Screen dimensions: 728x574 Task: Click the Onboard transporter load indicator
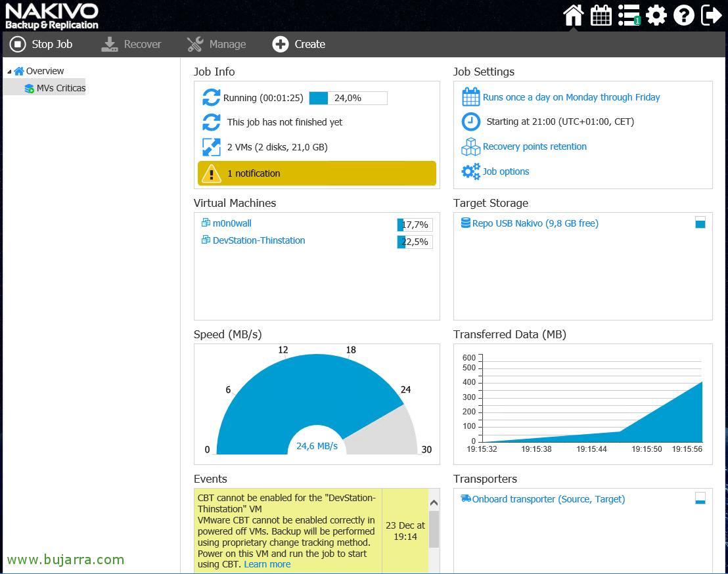click(x=700, y=498)
